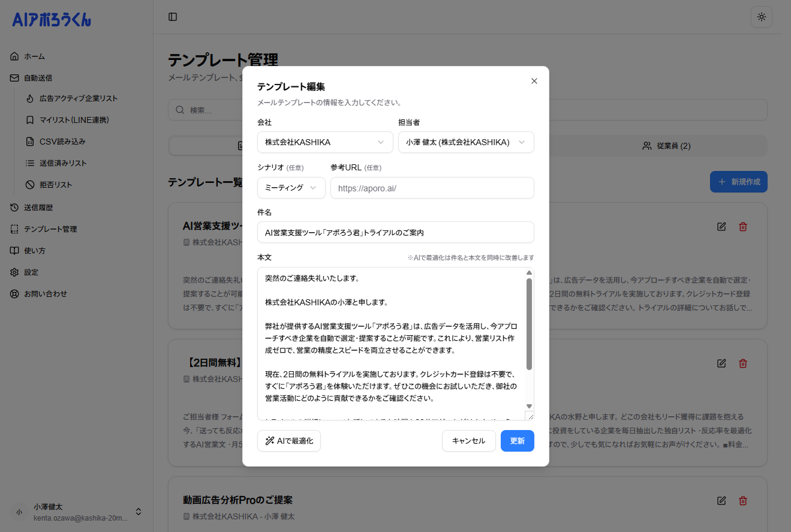Click the マイリスト(LINE連携) bookmark icon
This screenshot has height=532, width=791.
pyautogui.click(x=30, y=119)
